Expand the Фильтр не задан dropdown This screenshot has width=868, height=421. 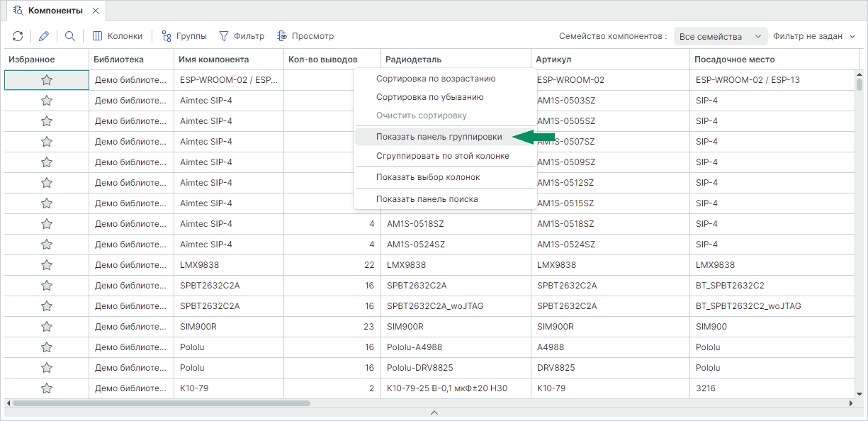point(815,36)
